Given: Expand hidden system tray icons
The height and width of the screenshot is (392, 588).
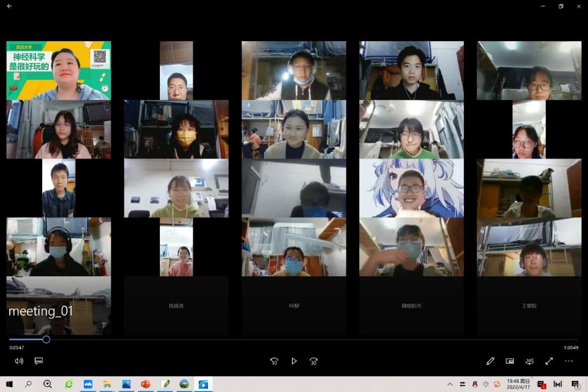Looking at the screenshot, I should [x=450, y=384].
